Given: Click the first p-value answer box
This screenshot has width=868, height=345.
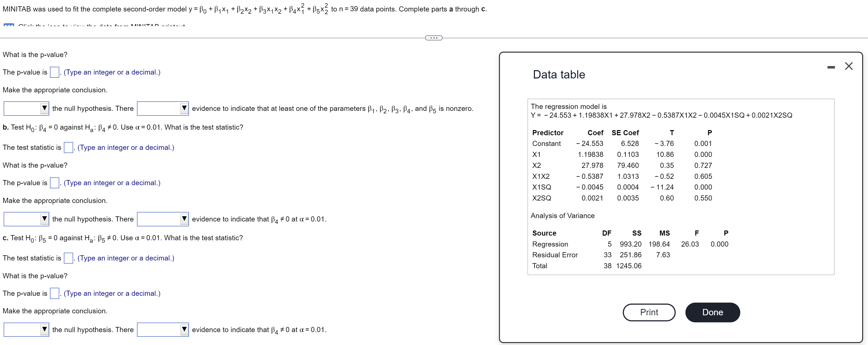Looking at the screenshot, I should pos(54,72).
